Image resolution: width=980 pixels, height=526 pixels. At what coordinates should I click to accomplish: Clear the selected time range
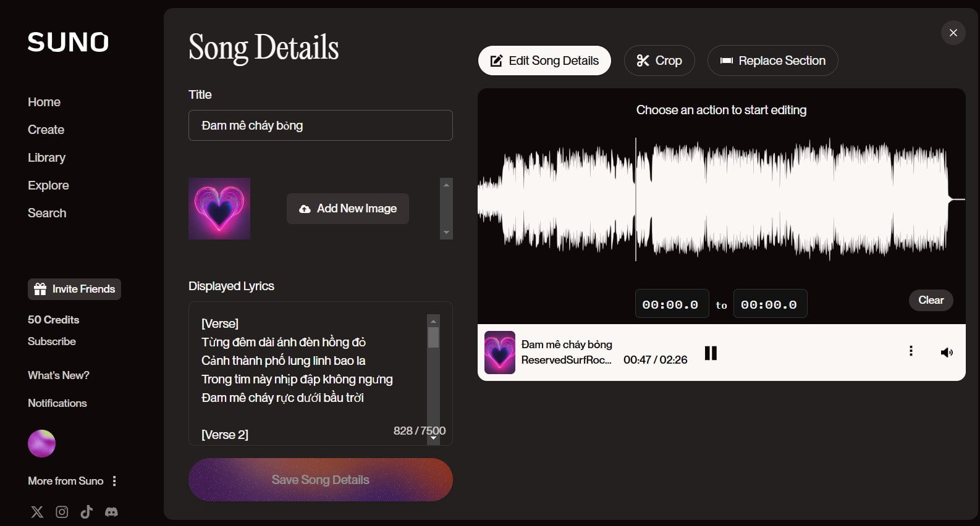pyautogui.click(x=931, y=300)
